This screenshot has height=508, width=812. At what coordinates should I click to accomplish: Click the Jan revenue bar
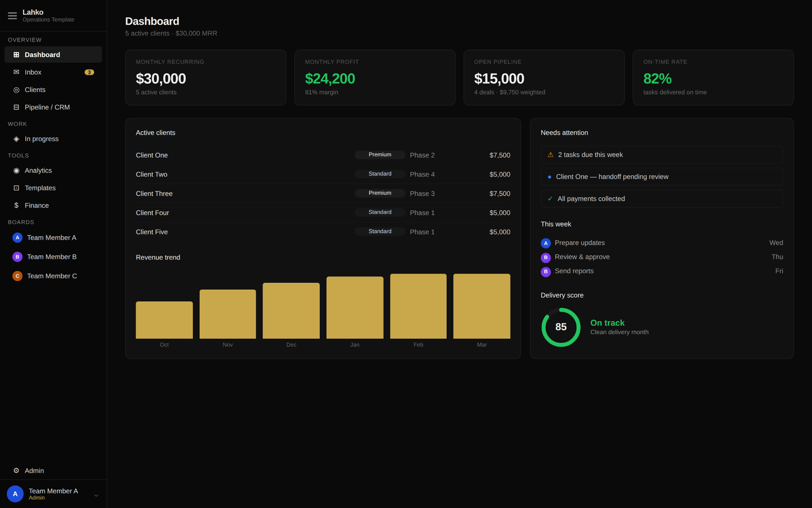(355, 308)
